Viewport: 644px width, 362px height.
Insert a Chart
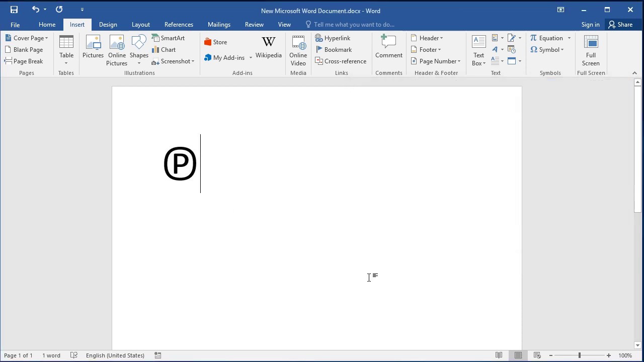(164, 50)
